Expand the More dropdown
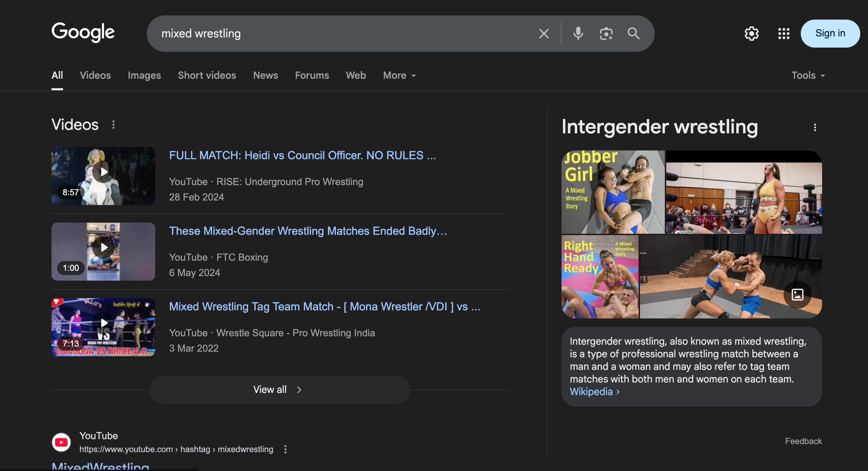This screenshot has height=471, width=868. click(x=400, y=76)
